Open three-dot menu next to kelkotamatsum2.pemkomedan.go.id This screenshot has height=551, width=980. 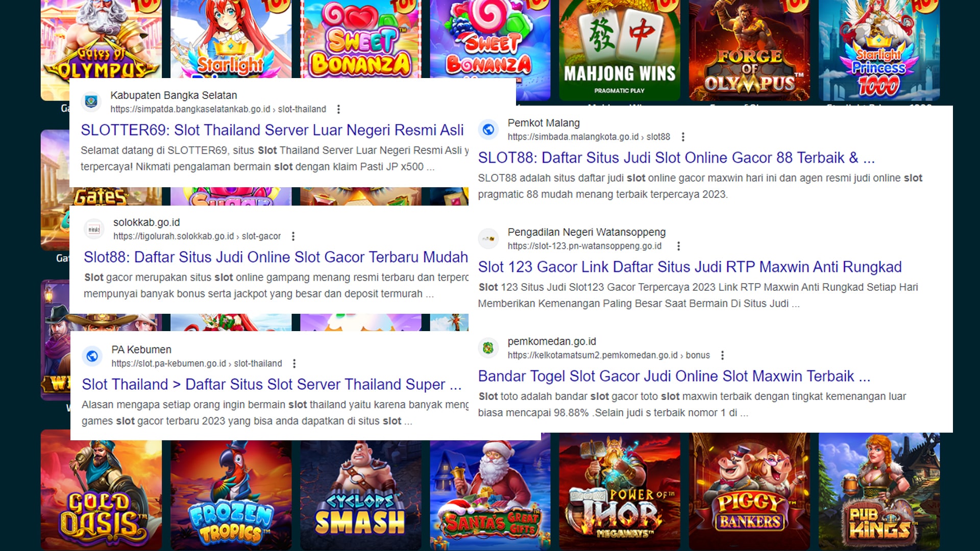(722, 355)
